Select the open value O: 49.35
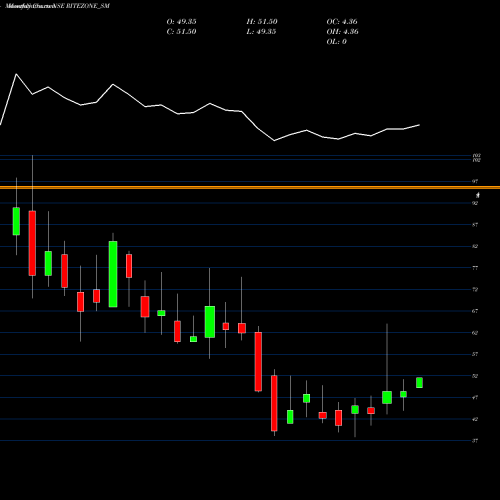500x500 pixels. 181,22
